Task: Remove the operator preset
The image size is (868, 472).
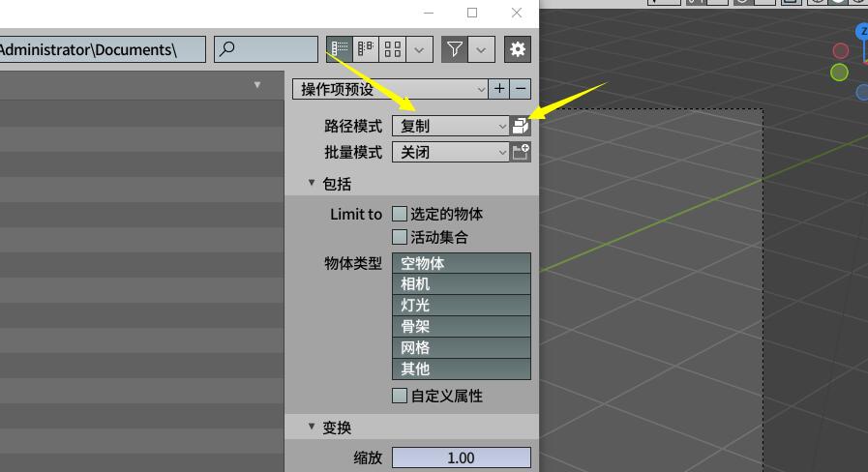Action: (521, 89)
